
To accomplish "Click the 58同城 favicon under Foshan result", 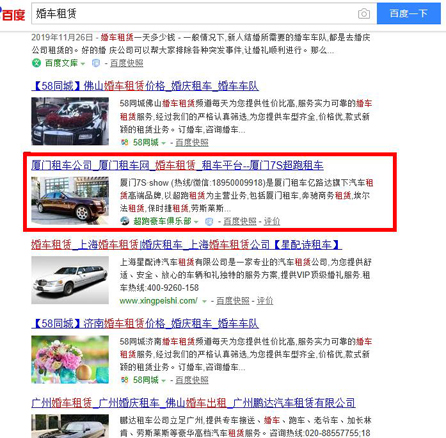I will click(x=124, y=143).
